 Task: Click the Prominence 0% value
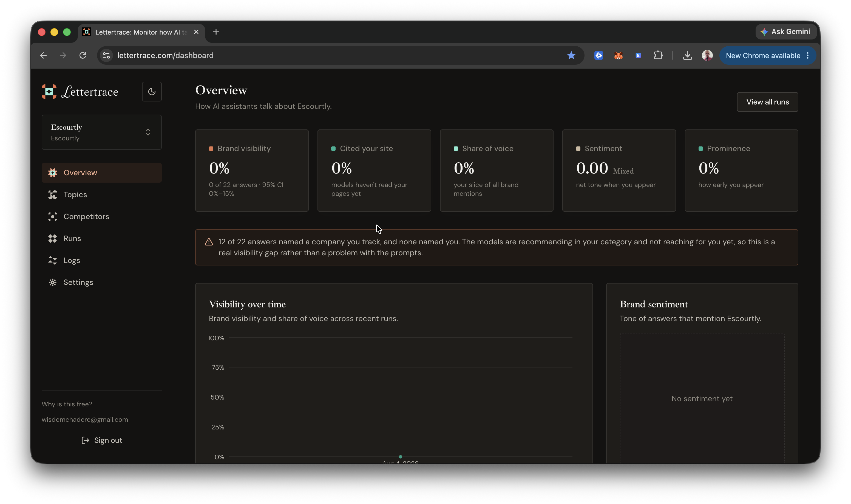pyautogui.click(x=708, y=168)
